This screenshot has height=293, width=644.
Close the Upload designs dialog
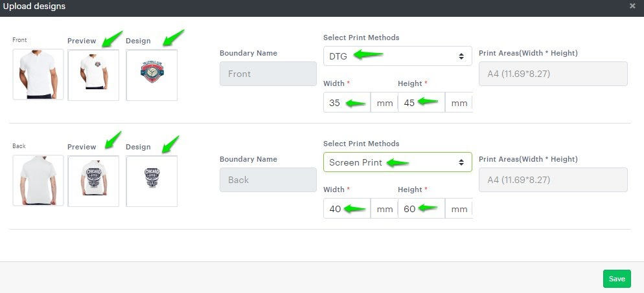tap(632, 6)
